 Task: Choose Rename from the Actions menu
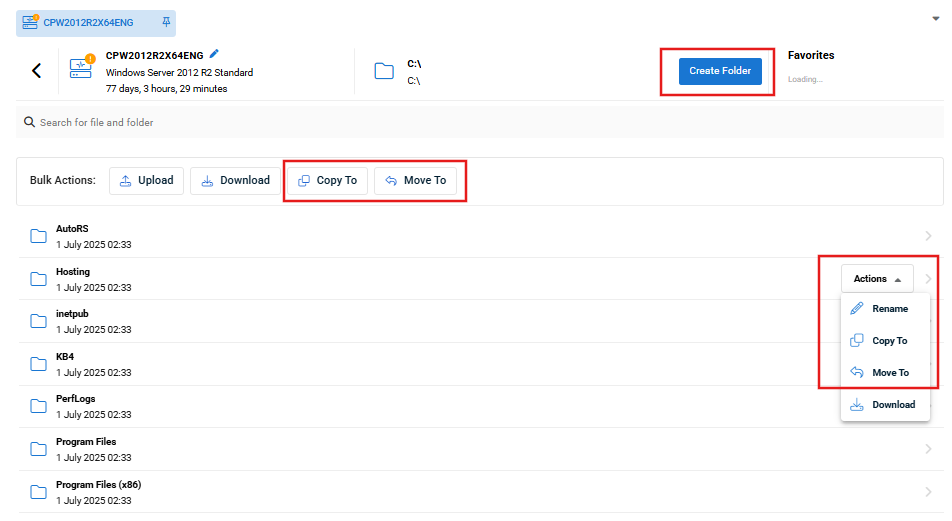point(885,308)
